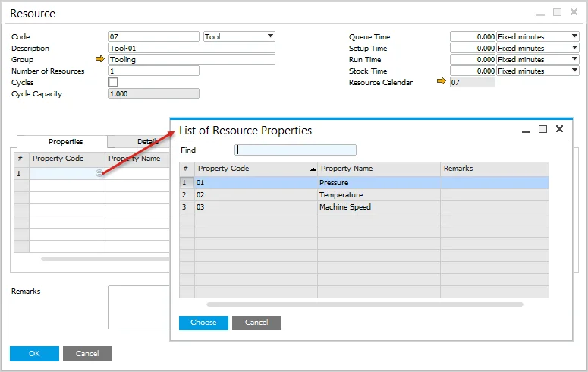Close the Resource window
Image resolution: width=588 pixels, height=372 pixels.
(574, 12)
